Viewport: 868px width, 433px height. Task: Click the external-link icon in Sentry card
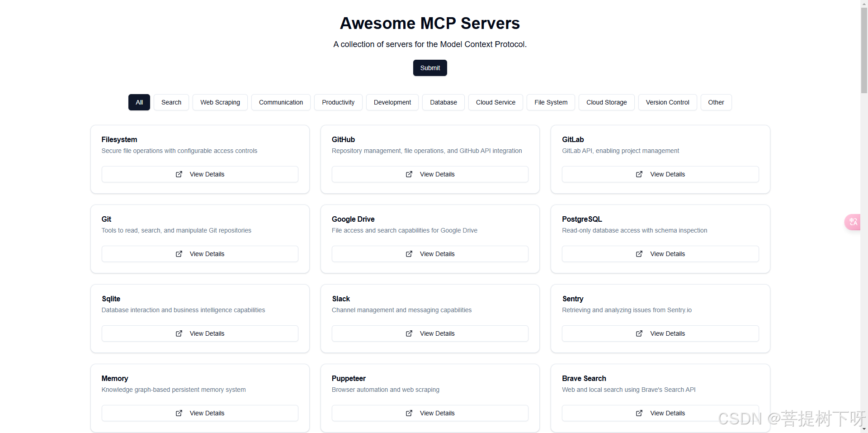pos(639,333)
